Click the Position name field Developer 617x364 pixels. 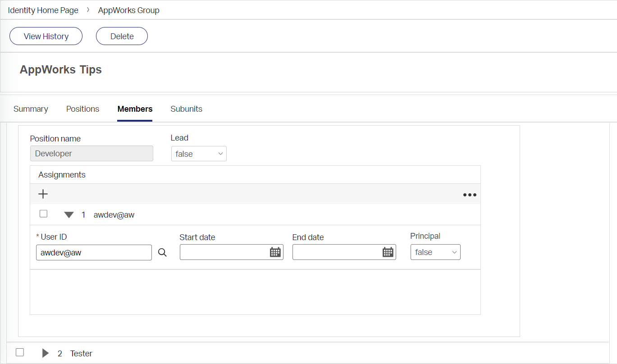tap(91, 154)
